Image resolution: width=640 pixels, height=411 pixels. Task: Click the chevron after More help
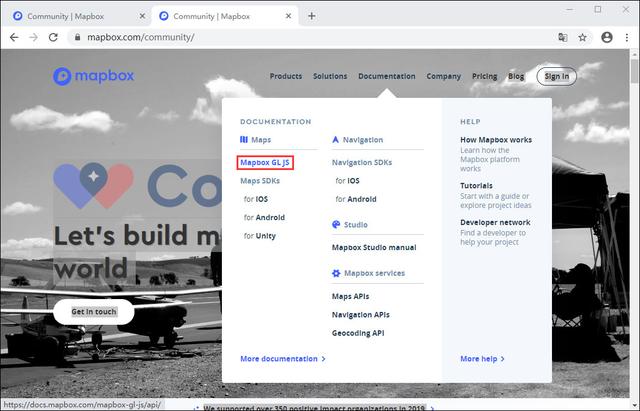[502, 359]
